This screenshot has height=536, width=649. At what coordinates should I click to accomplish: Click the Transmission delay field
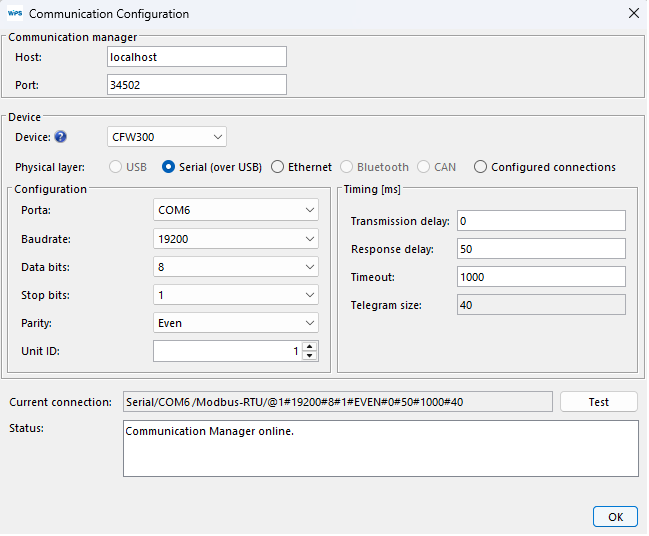540,220
